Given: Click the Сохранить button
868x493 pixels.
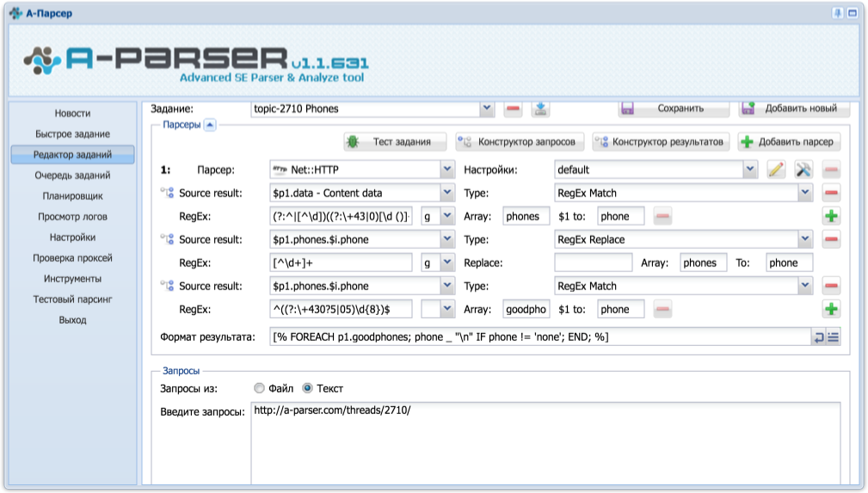Looking at the screenshot, I should [x=674, y=108].
